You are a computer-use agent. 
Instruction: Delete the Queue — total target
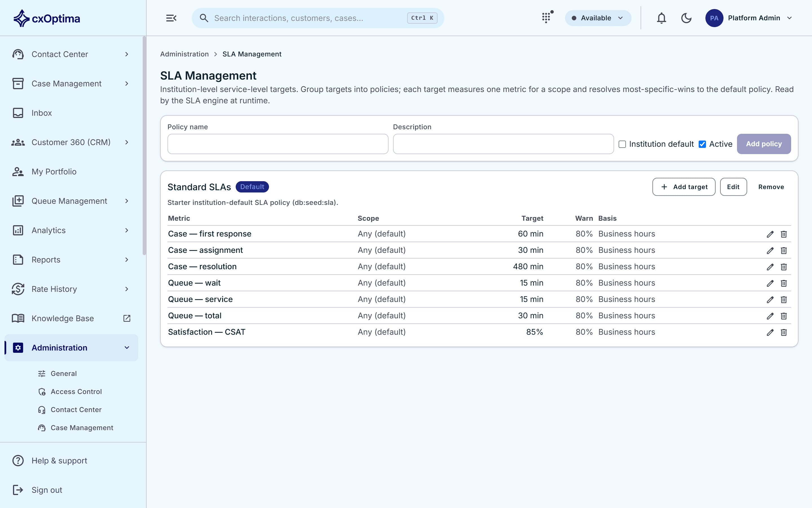784,316
